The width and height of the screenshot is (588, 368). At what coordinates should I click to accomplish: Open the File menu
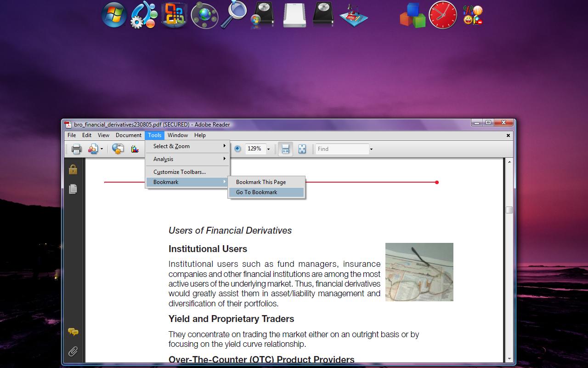[x=72, y=135]
